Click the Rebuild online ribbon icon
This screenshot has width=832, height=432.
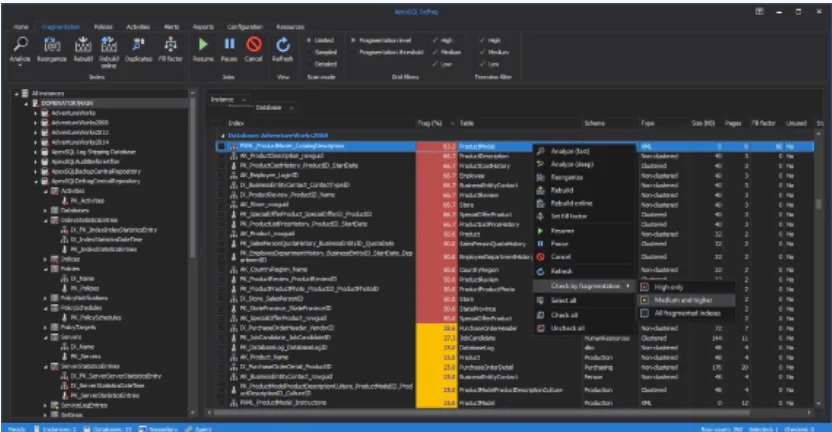pyautogui.click(x=109, y=45)
